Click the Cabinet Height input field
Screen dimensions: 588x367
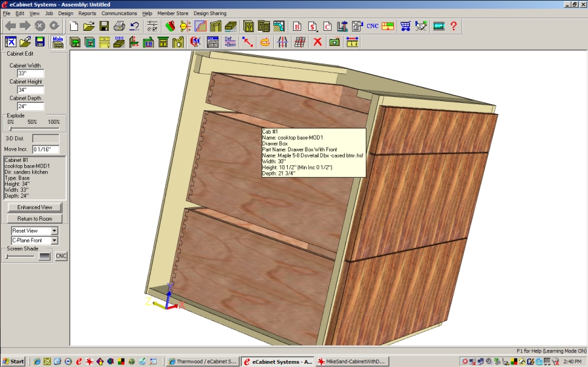click(x=30, y=90)
